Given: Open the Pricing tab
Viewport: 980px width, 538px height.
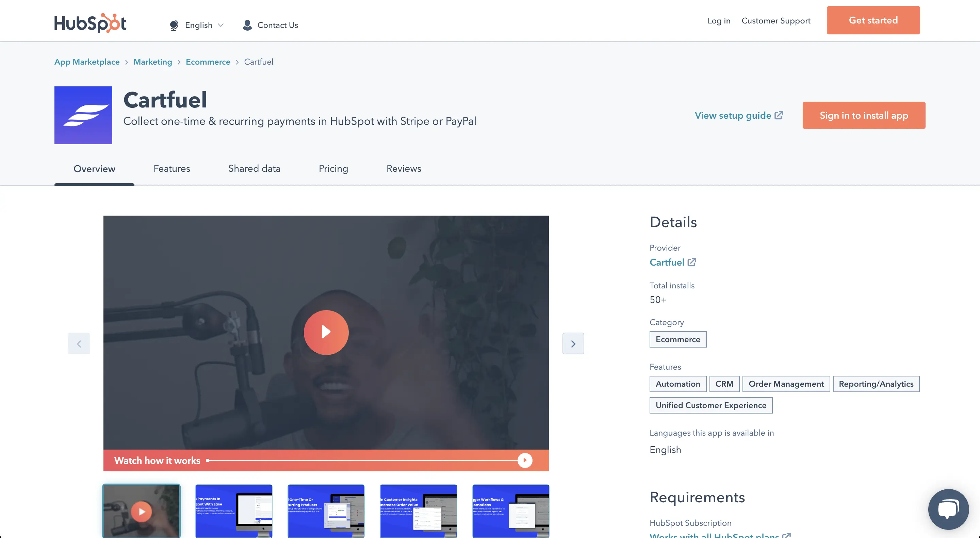Looking at the screenshot, I should pos(333,168).
